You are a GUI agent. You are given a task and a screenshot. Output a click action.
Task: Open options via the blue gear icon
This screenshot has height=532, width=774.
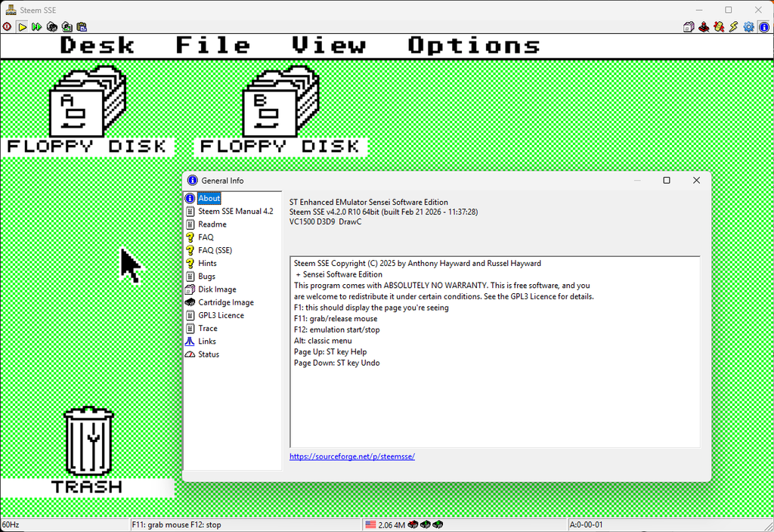click(x=748, y=27)
